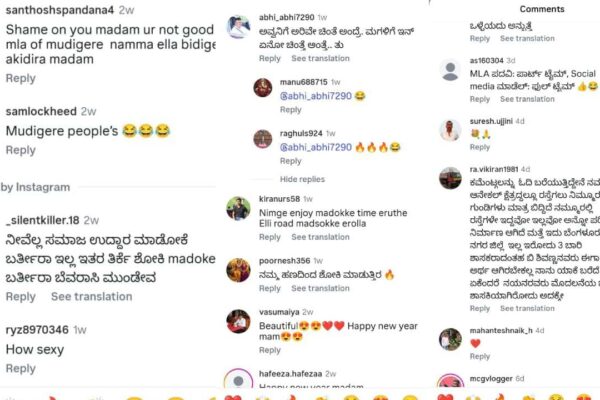Open username ra.vikiran1981

click(x=494, y=169)
